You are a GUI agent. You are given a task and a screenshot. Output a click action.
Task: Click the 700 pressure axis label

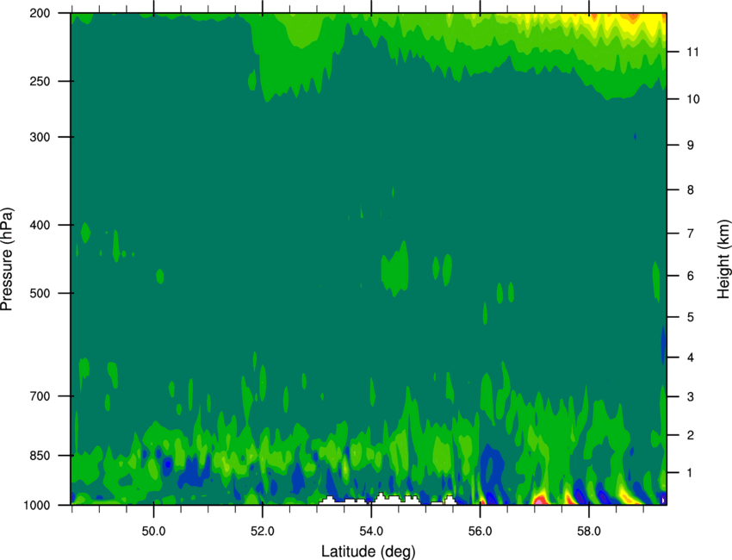pos(40,396)
